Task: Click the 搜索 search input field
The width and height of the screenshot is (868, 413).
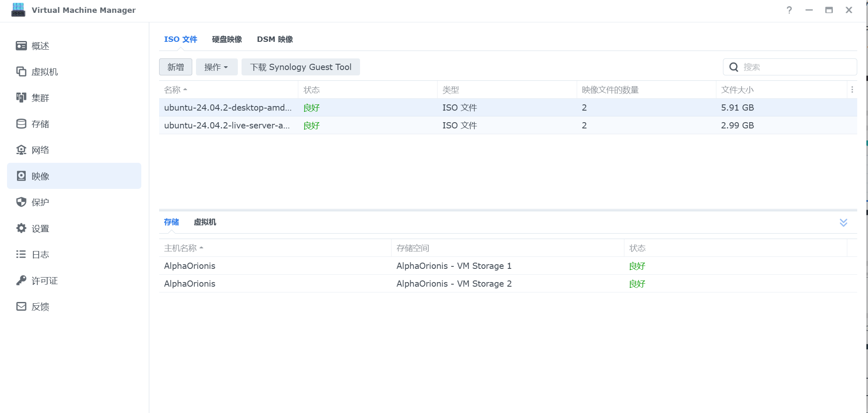Action: tap(795, 67)
